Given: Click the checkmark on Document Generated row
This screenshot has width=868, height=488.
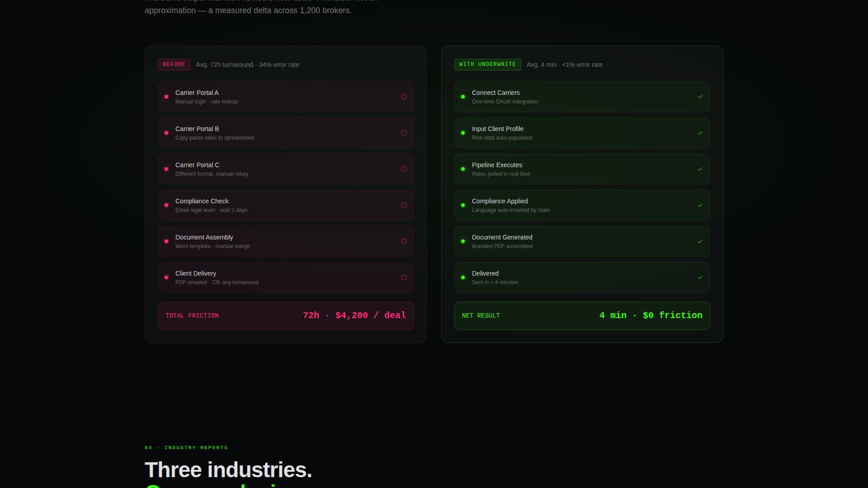Looking at the screenshot, I should tap(700, 241).
